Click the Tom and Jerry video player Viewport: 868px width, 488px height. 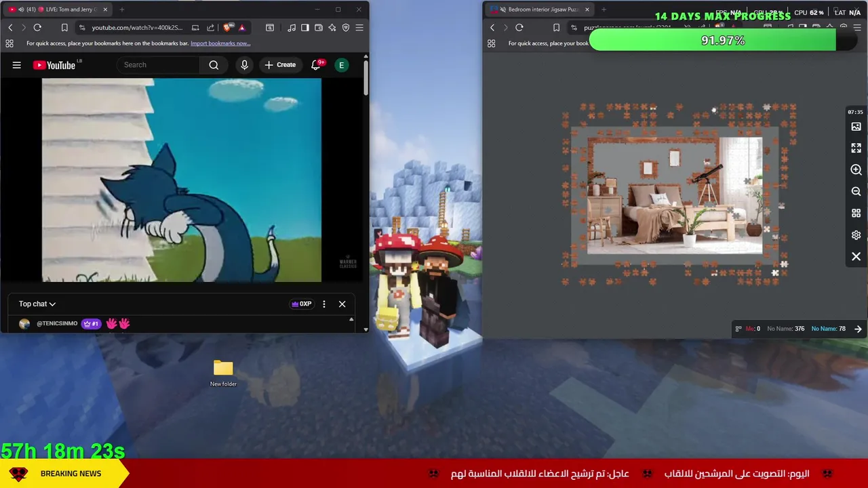(x=182, y=180)
